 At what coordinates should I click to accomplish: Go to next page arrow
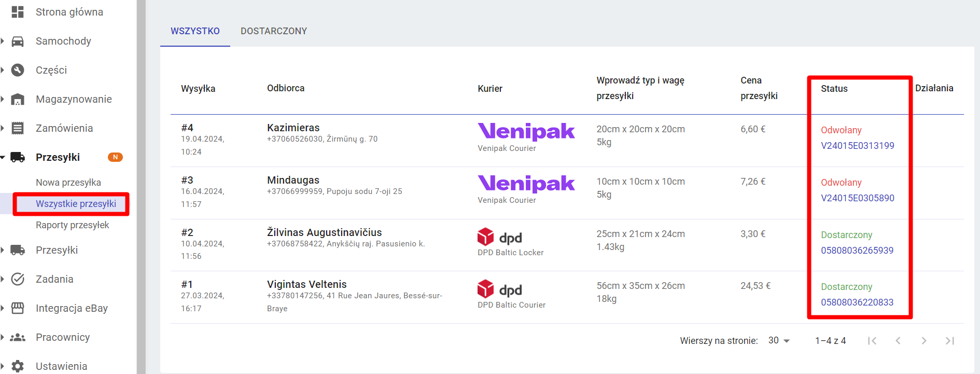[x=924, y=341]
